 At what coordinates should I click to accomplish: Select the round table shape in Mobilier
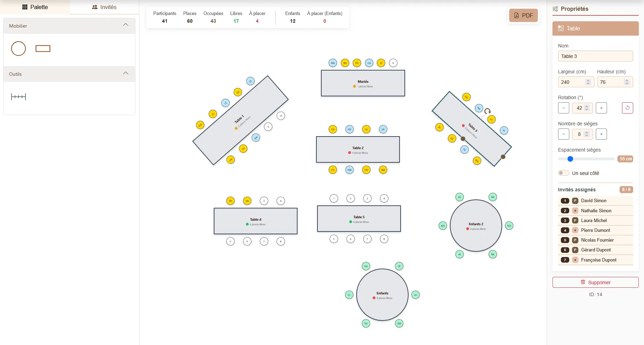18,48
